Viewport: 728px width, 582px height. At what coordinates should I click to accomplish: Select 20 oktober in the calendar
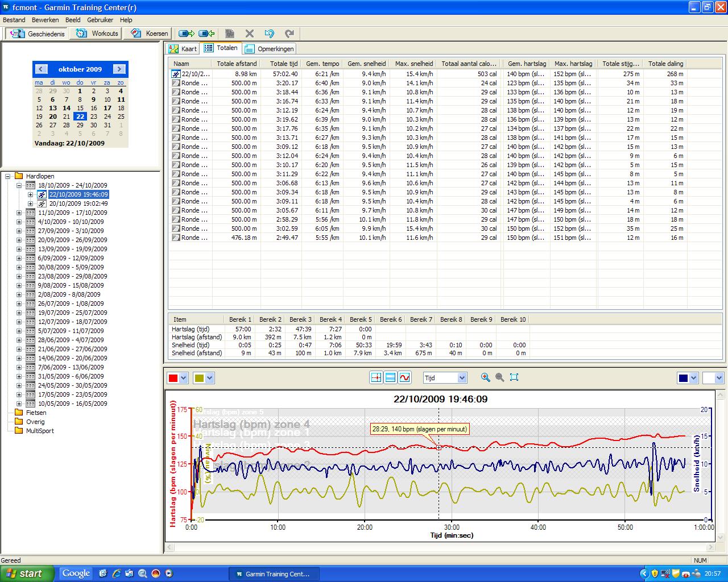pyautogui.click(x=53, y=117)
